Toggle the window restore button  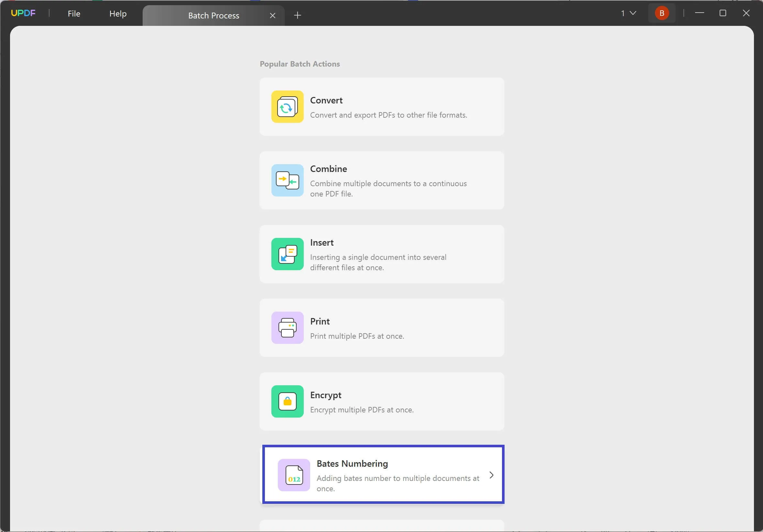723,13
